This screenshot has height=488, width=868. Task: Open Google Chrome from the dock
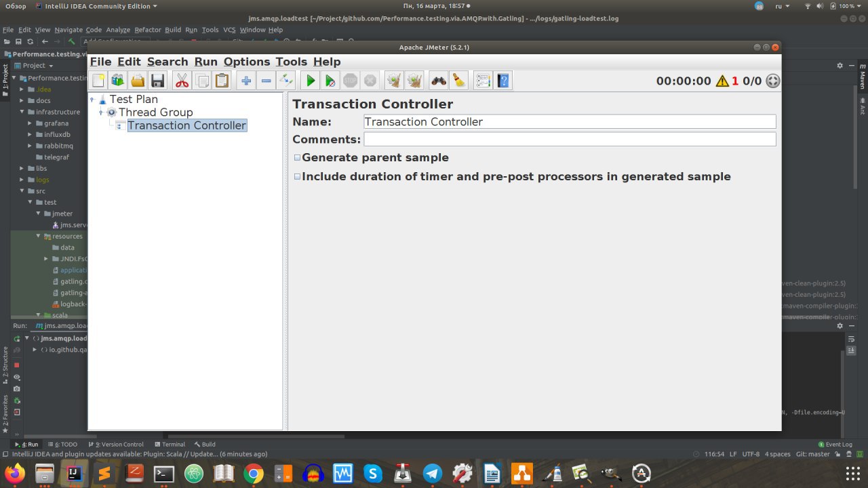[x=254, y=473]
